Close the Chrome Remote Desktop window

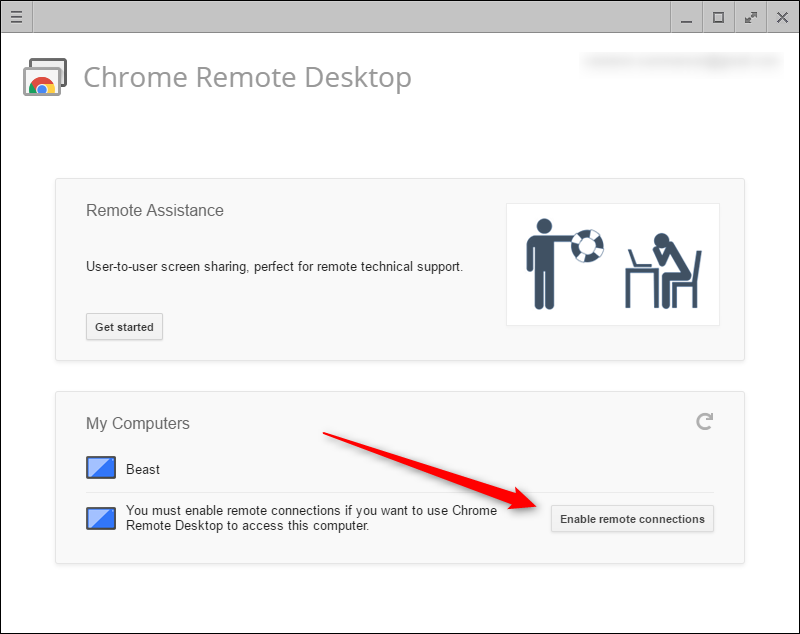pyautogui.click(x=782, y=17)
